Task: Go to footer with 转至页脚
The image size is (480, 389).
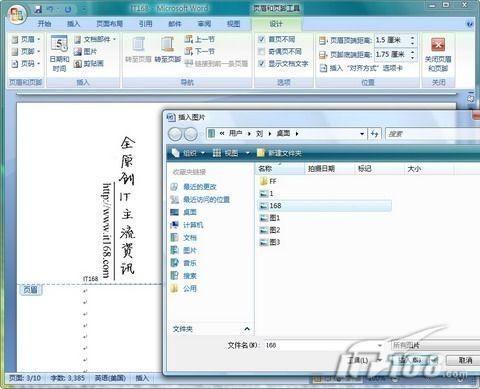Action: click(x=167, y=50)
